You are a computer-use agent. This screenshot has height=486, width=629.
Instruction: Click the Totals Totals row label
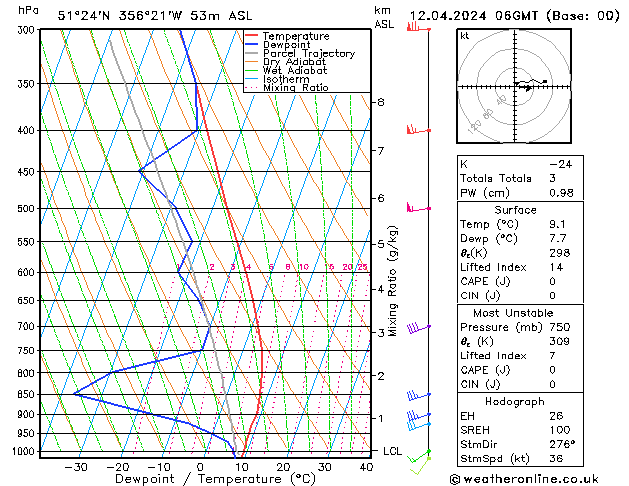(496, 178)
